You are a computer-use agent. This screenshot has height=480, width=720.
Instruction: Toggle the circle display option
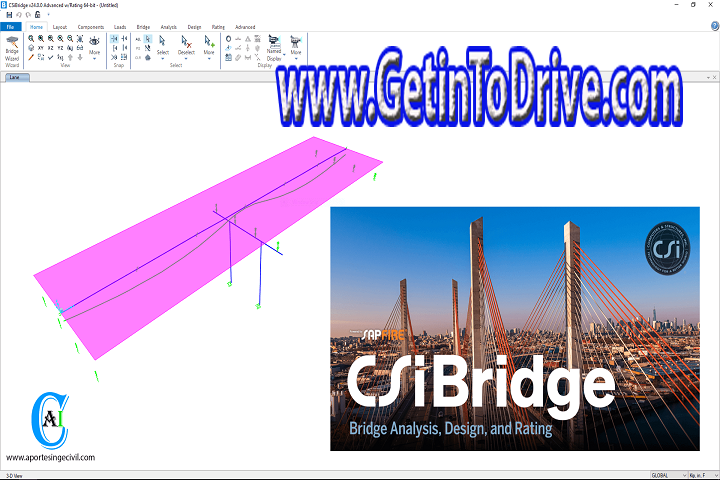point(228,39)
